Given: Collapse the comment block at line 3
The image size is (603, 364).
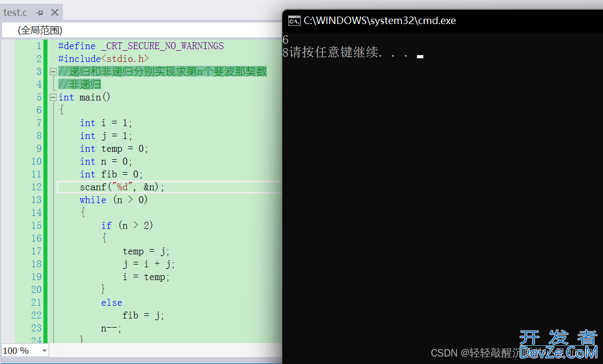Looking at the screenshot, I should click(53, 72).
